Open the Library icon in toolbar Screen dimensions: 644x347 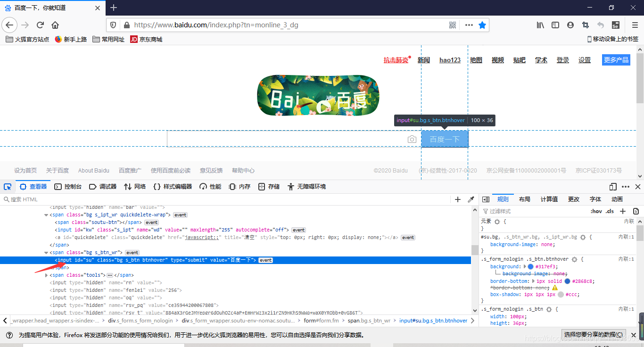click(540, 25)
